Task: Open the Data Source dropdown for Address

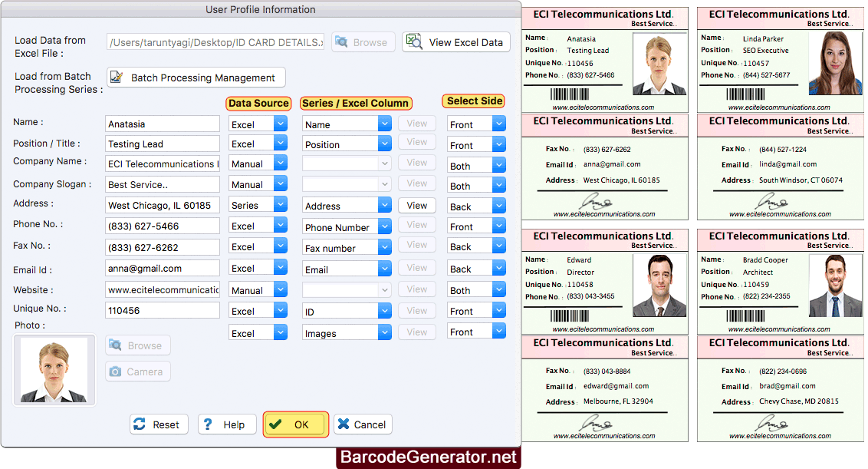Action: coord(281,204)
